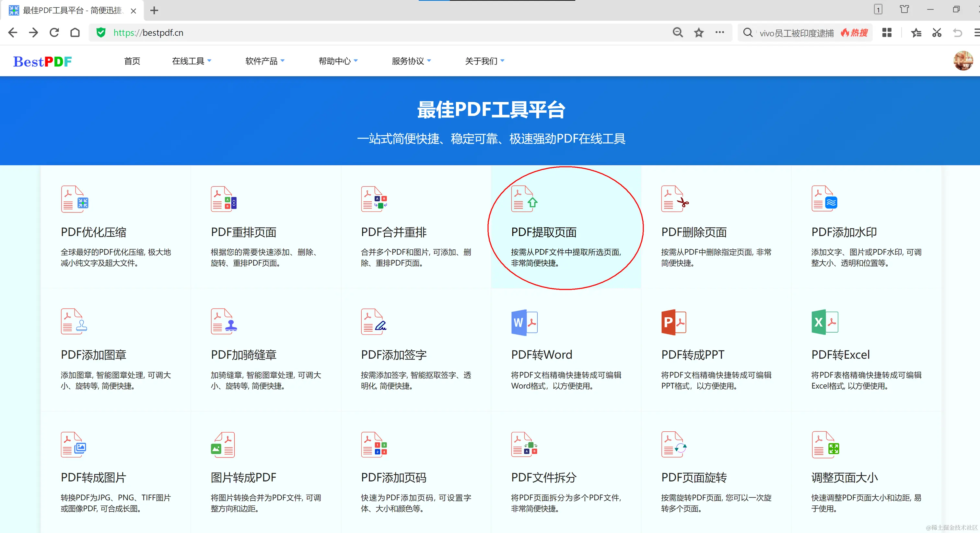Open the PDF添加水印 watermark icon
980x533 pixels.
click(x=824, y=199)
